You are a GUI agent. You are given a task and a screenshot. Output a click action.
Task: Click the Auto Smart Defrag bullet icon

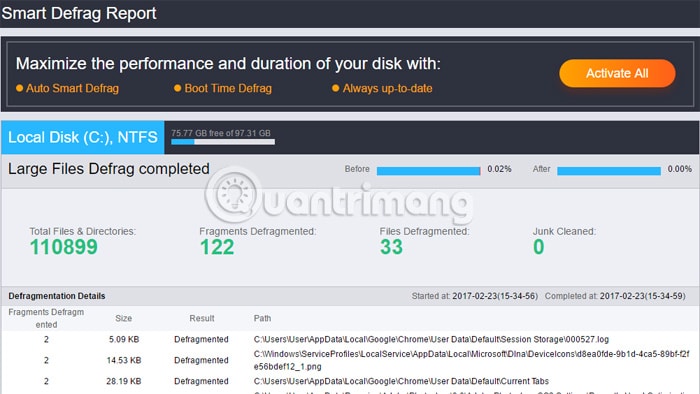[x=19, y=88]
